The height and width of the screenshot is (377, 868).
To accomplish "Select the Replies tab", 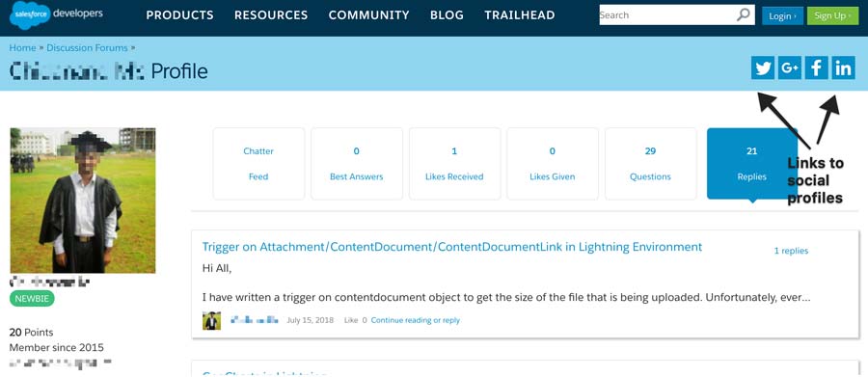I will point(751,164).
